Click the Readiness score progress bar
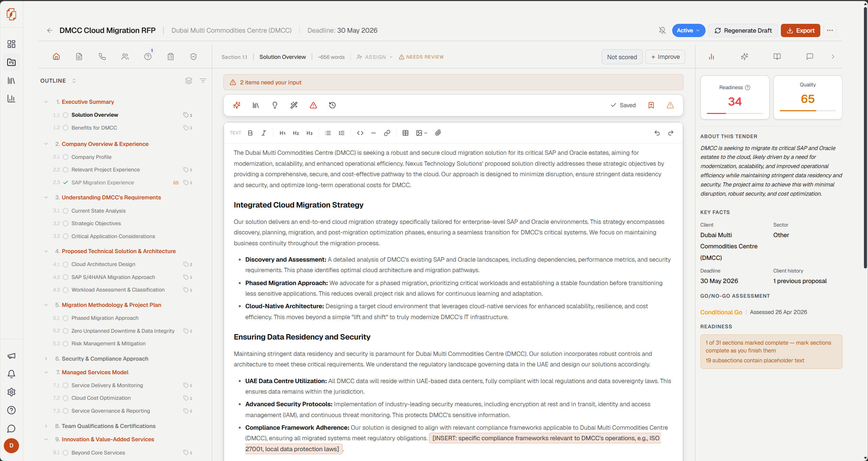The height and width of the screenshot is (461, 868). pyautogui.click(x=735, y=113)
